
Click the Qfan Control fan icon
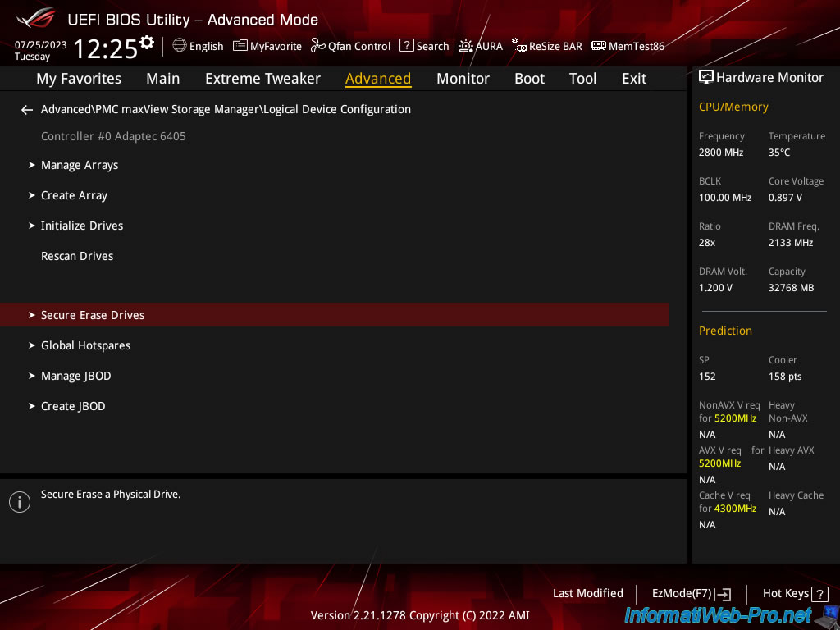(318, 46)
